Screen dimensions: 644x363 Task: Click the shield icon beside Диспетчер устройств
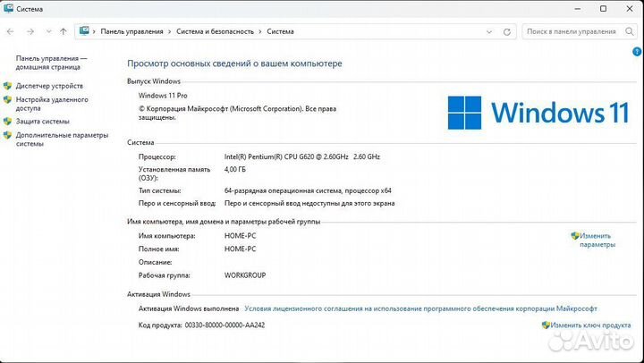(x=8, y=86)
